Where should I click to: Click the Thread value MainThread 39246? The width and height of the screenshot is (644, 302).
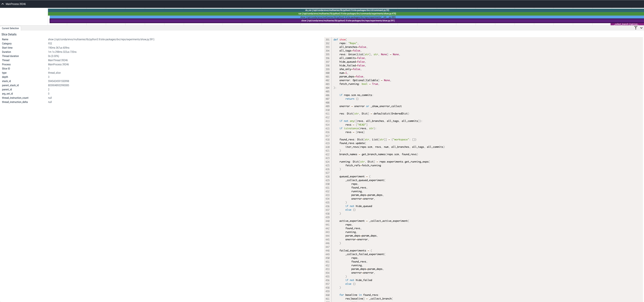pyautogui.click(x=58, y=60)
